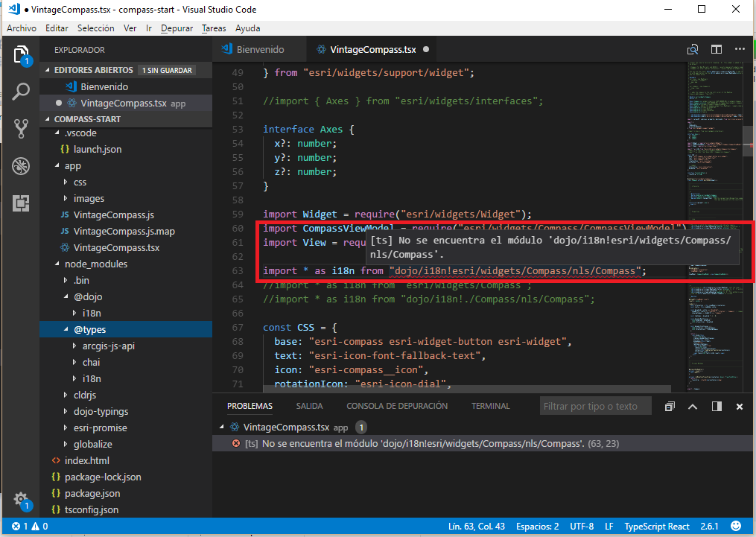756x537 pixels.
Task: Change language mode TypeScript React
Action: tap(657, 527)
